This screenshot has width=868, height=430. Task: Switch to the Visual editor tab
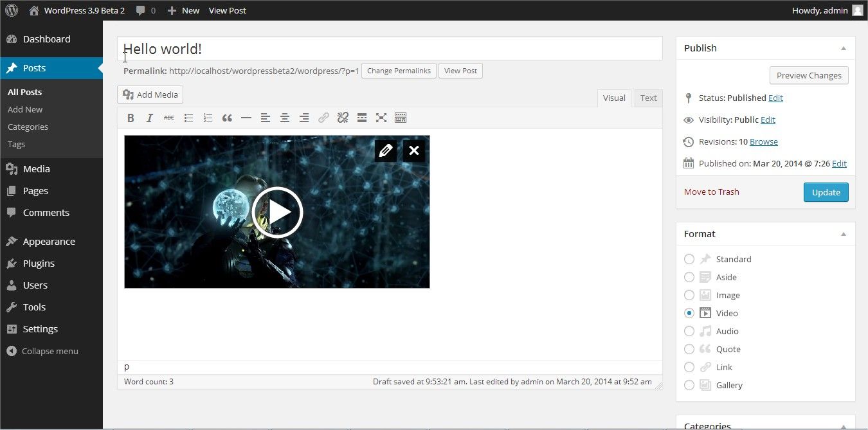614,98
